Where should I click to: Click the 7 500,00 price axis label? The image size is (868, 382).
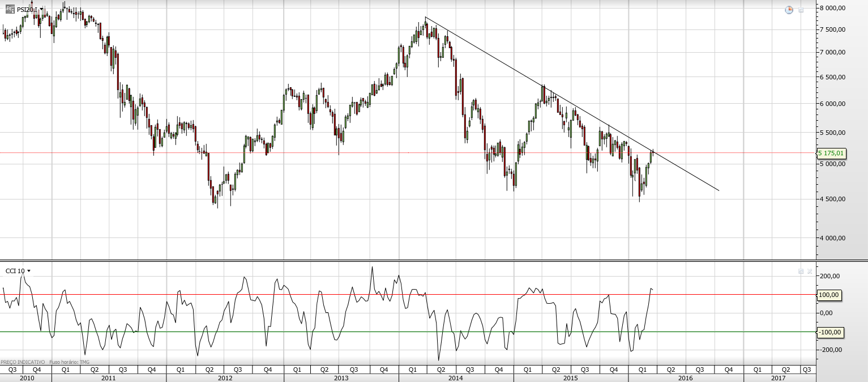click(832, 29)
